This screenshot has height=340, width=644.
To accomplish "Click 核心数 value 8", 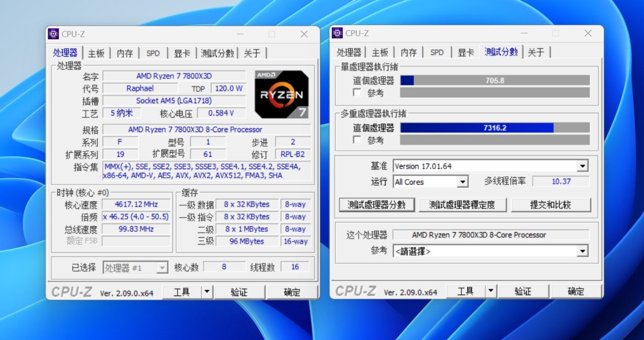I will pyautogui.click(x=224, y=267).
